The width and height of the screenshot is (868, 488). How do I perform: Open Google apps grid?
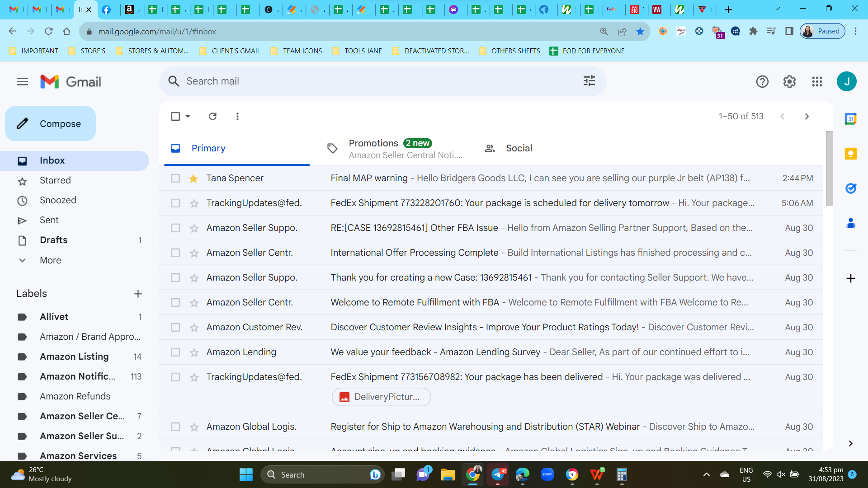tap(817, 82)
